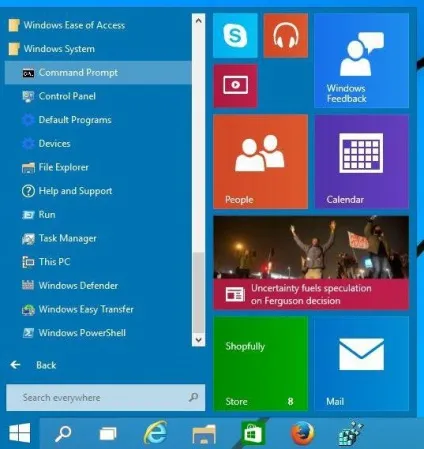424x449 pixels.
Task: Open Windows Defender
Action: (98, 286)
